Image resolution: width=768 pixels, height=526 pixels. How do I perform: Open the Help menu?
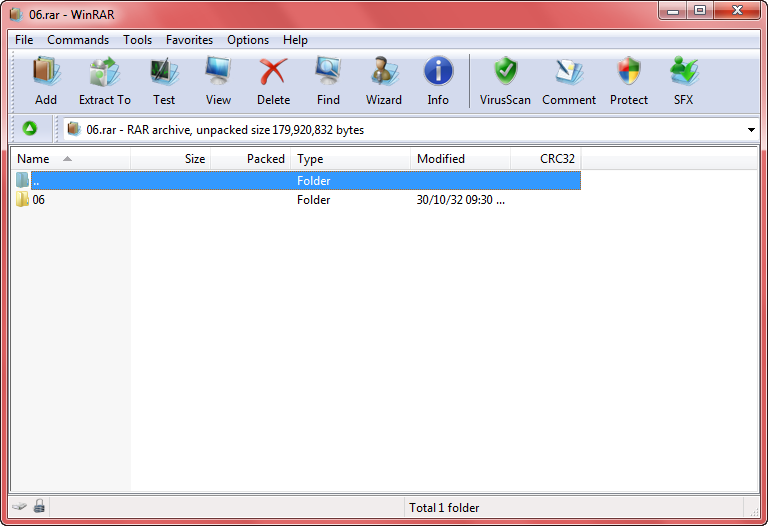coord(295,40)
